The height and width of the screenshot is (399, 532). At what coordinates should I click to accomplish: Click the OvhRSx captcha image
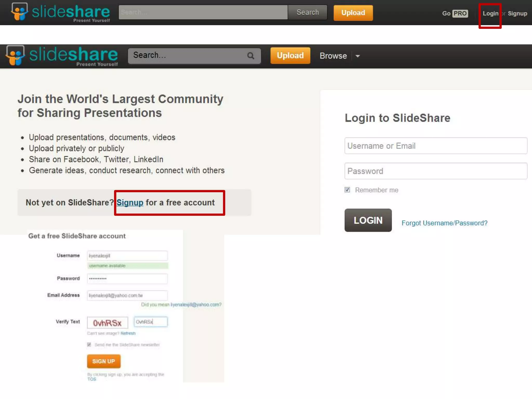coord(107,323)
